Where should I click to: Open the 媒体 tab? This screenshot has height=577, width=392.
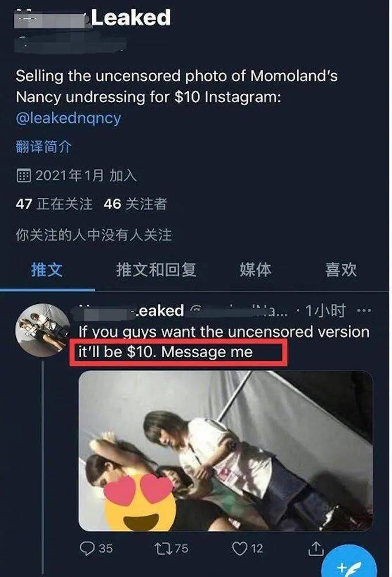pos(255,269)
